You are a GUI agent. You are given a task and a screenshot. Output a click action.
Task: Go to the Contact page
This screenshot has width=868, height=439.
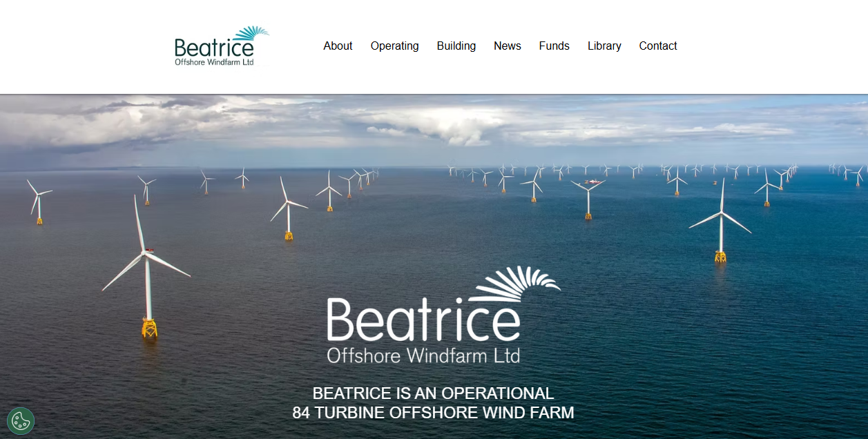click(x=657, y=46)
